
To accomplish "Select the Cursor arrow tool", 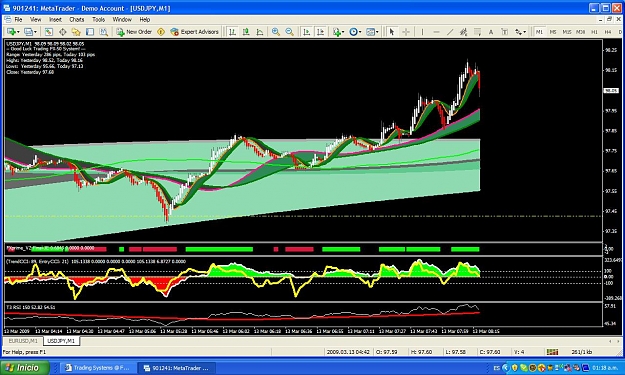I will 392,32.
